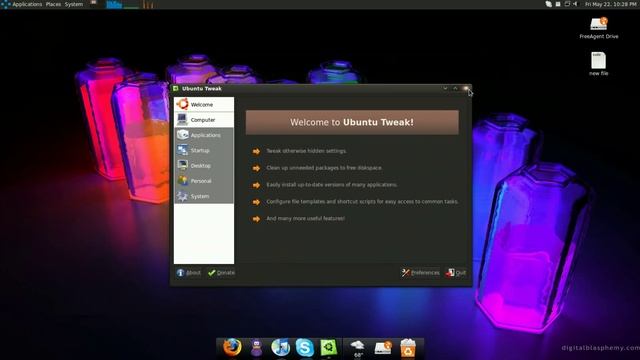Click the Ubuntu distributor logo in the top panel

pyautogui.click(x=6, y=4)
